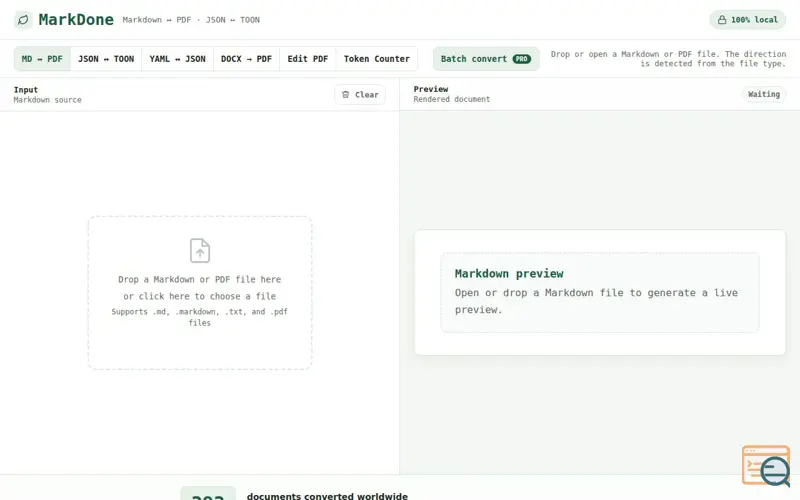Screen dimensions: 800x500
Task: Click the "Drop or open a Markdown or PDF file" hint
Action: [668, 59]
